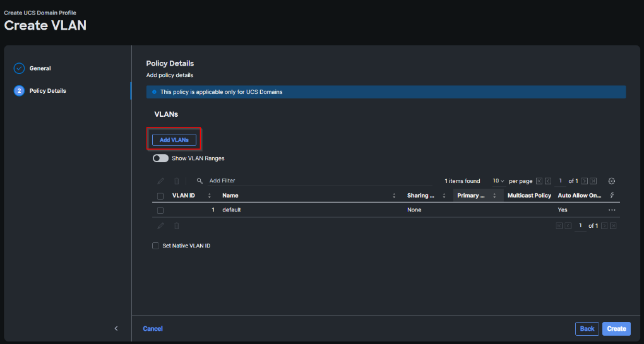
Task: Go to next page using top pagination arrow
Action: pos(585,181)
